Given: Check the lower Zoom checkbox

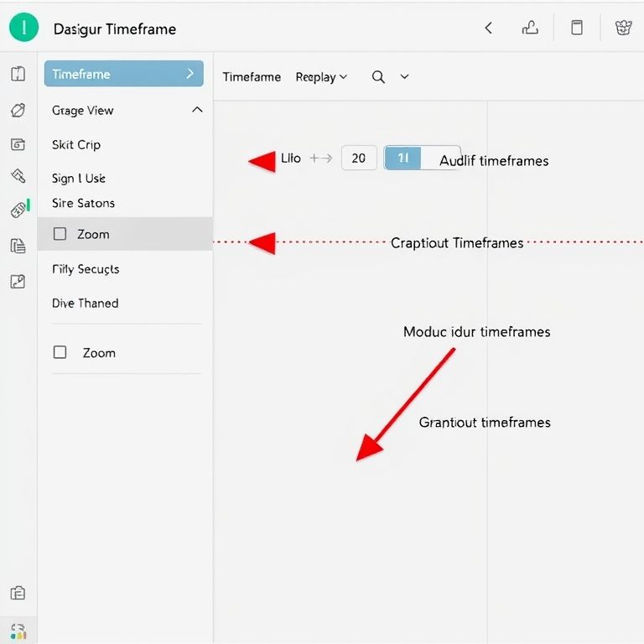Looking at the screenshot, I should [x=60, y=353].
